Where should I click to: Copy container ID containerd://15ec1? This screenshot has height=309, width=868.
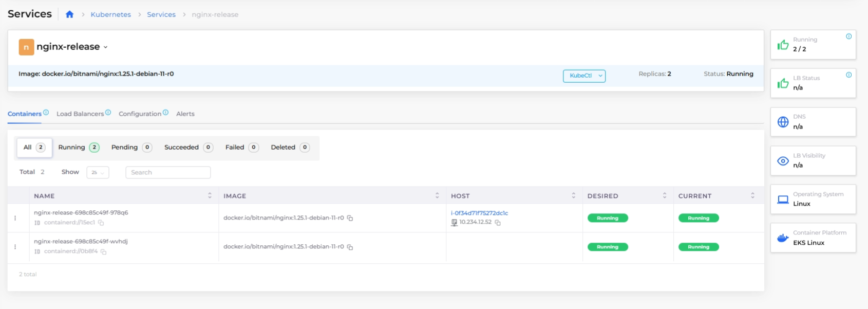(101, 223)
